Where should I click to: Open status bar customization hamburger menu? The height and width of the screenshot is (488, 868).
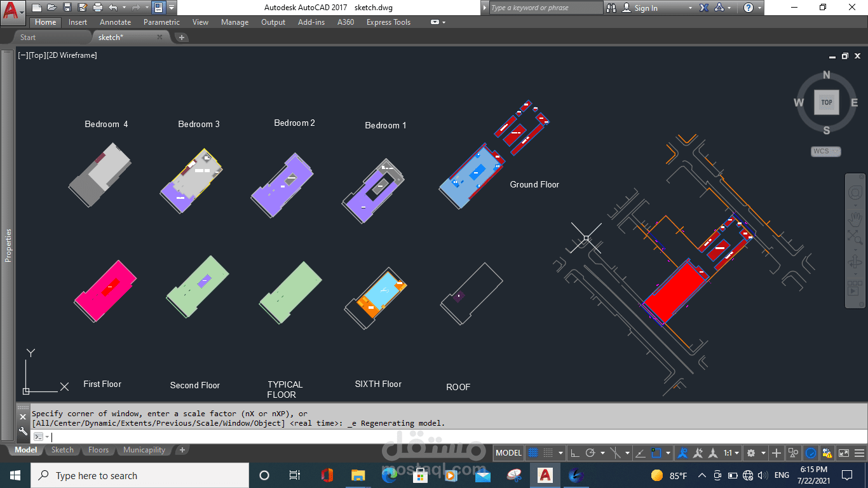860,453
